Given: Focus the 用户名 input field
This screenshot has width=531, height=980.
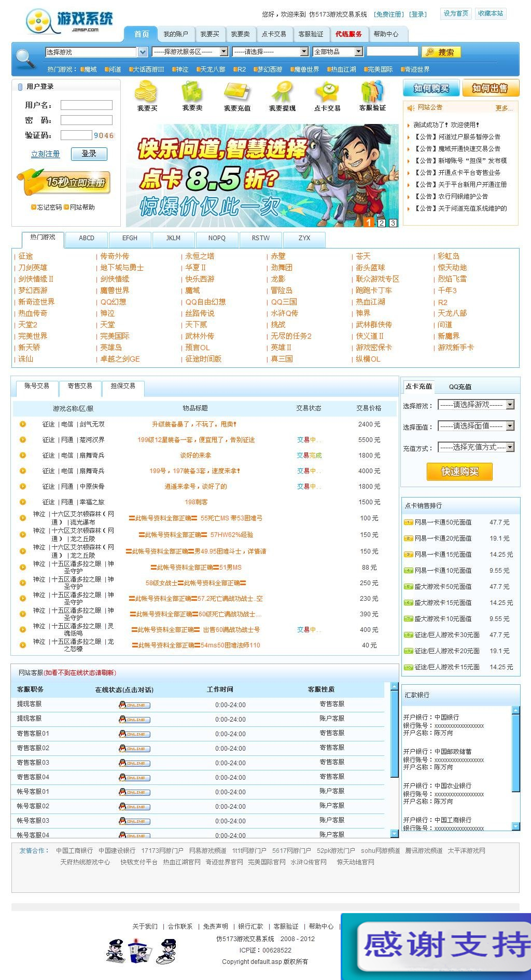Looking at the screenshot, I should [x=87, y=105].
